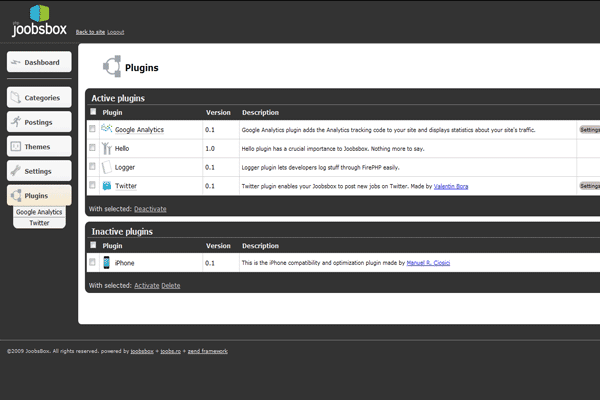
Task: Click the Google Analytics plugin icon
Action: 106,129
